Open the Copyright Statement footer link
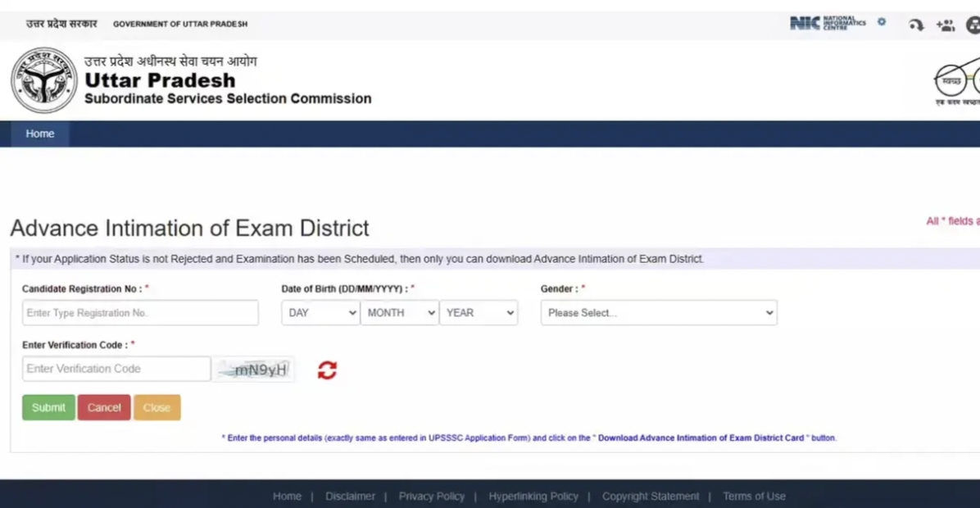 (651, 497)
